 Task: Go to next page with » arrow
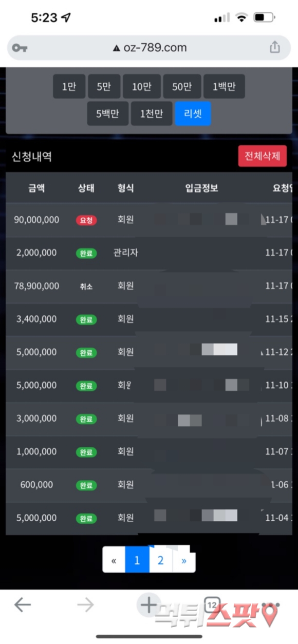tap(183, 560)
